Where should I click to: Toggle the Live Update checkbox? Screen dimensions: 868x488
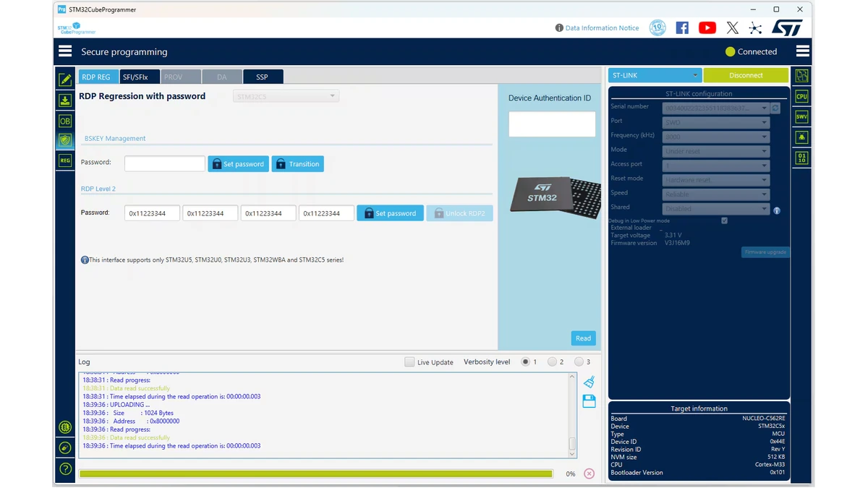click(409, 361)
